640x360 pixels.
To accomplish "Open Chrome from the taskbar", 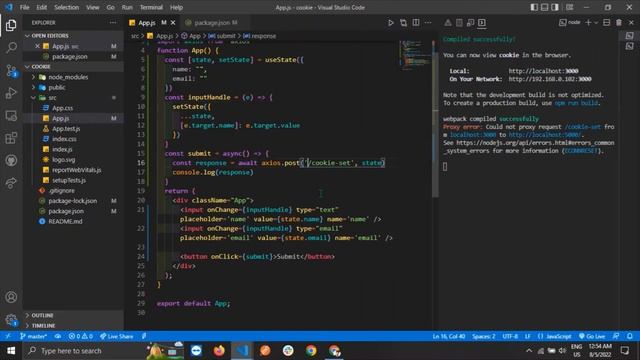I will click(311, 351).
